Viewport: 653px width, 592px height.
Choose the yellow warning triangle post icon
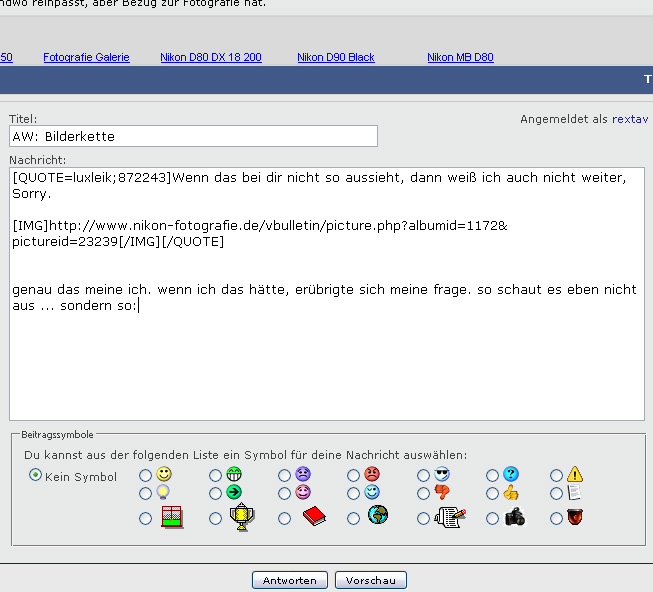(x=575, y=474)
